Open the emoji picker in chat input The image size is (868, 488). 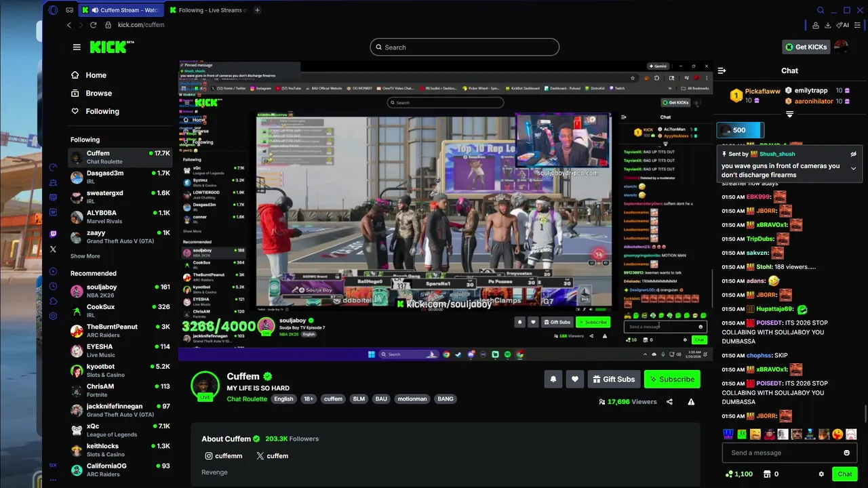tap(846, 453)
